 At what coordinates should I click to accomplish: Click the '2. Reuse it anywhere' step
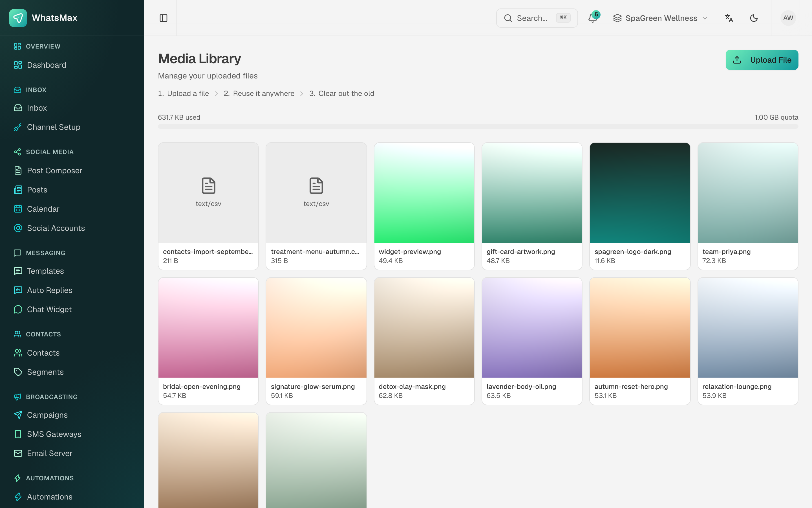pos(259,93)
